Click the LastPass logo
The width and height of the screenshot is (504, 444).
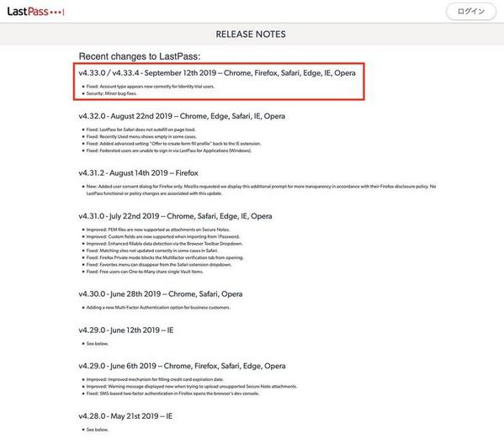coord(35,12)
